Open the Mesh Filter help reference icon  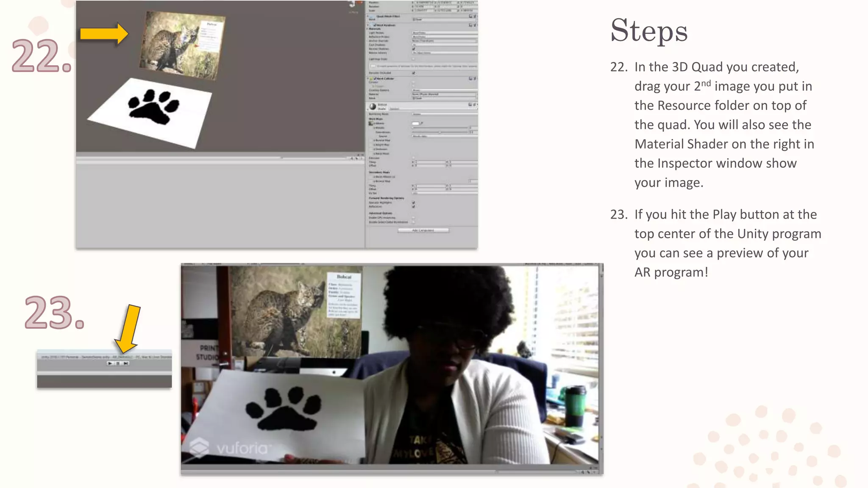pos(470,16)
